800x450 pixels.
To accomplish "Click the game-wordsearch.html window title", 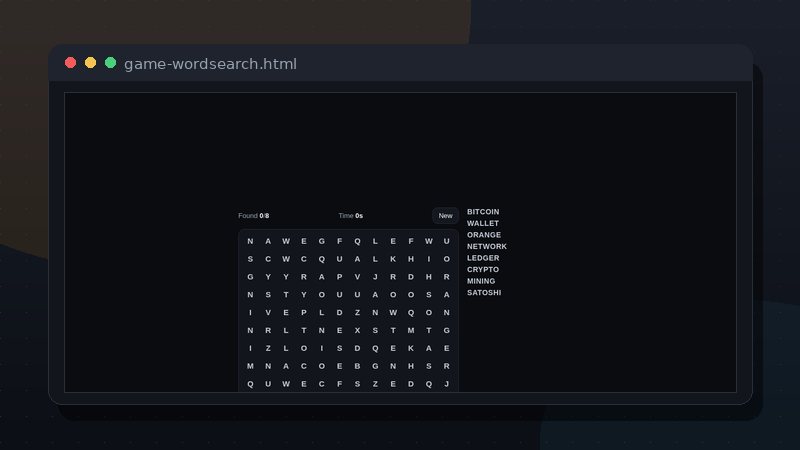I will (x=210, y=64).
